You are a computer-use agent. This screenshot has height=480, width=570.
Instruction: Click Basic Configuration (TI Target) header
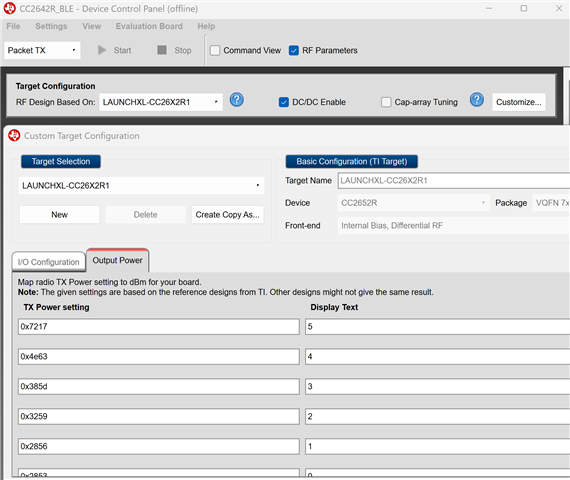(x=352, y=161)
